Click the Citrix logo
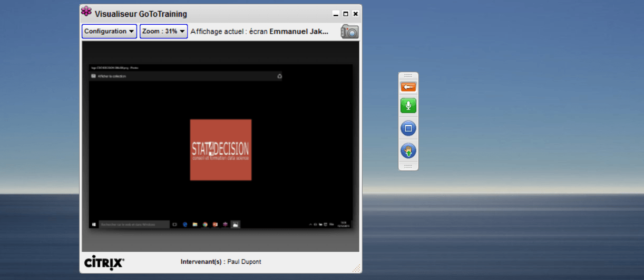 pos(104,262)
